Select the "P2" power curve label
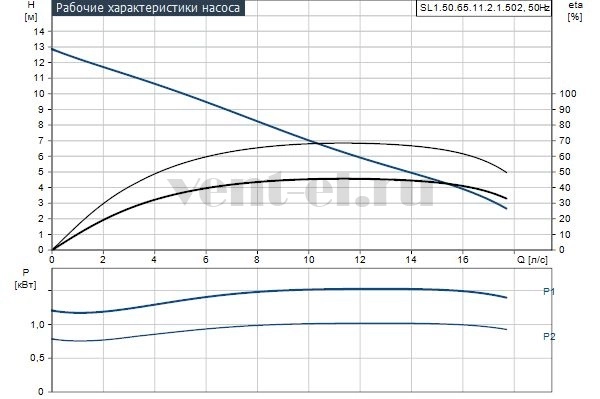The height and width of the screenshot is (399, 600). pyautogui.click(x=549, y=337)
